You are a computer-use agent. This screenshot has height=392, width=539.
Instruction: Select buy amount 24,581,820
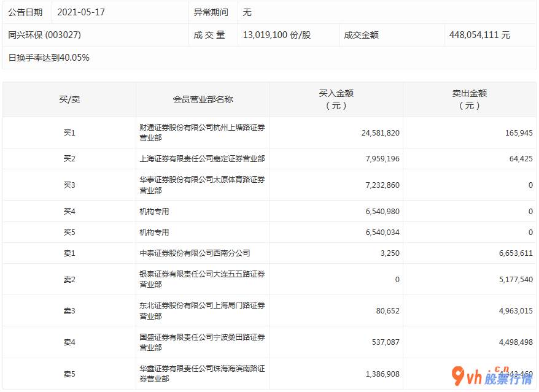click(380, 133)
